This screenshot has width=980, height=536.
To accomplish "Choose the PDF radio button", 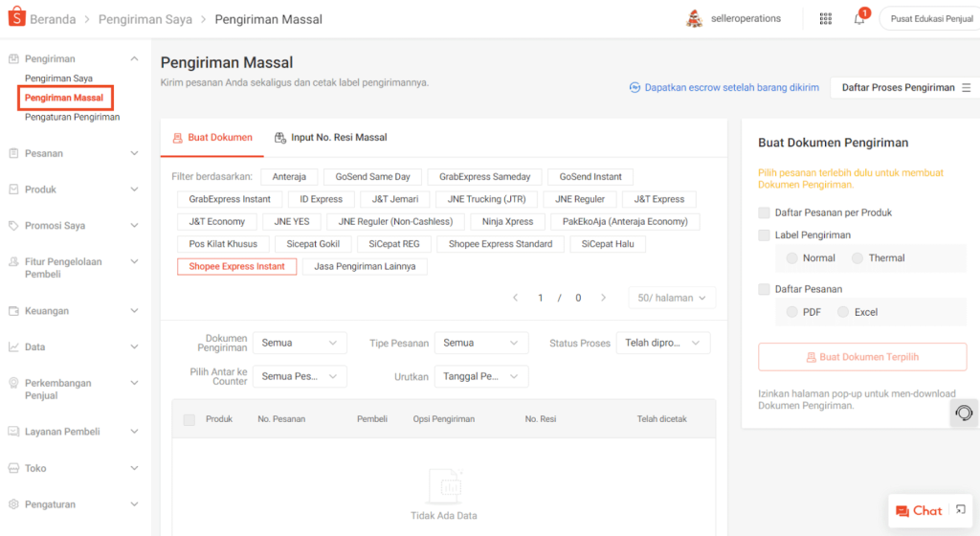I will 791,312.
